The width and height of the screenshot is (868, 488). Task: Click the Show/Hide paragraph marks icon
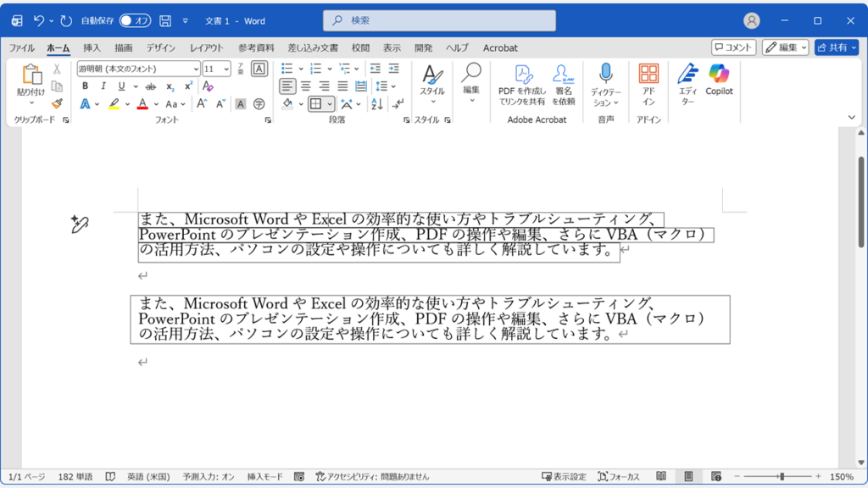(x=398, y=104)
